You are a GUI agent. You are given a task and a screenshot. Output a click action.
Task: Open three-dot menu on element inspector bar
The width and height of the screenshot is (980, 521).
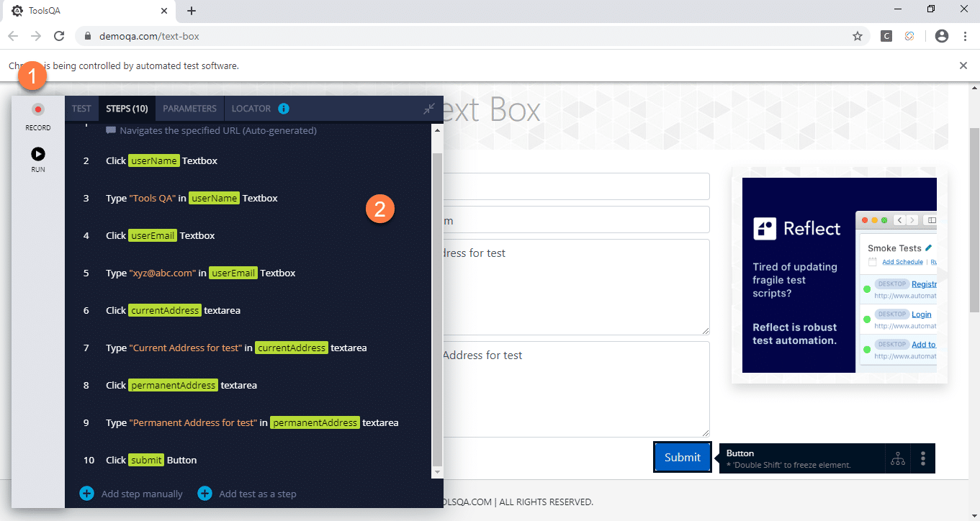923,458
